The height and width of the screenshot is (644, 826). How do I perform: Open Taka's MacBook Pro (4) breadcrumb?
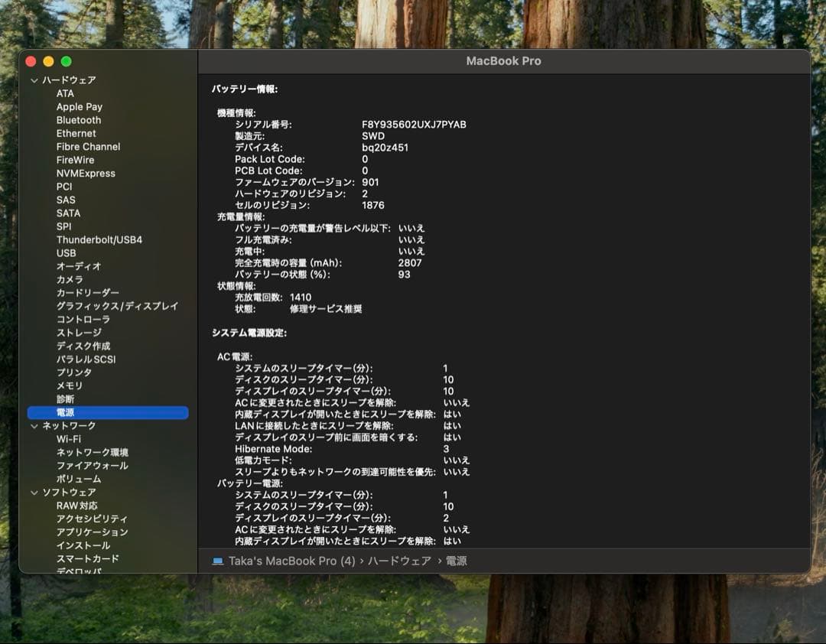click(291, 561)
